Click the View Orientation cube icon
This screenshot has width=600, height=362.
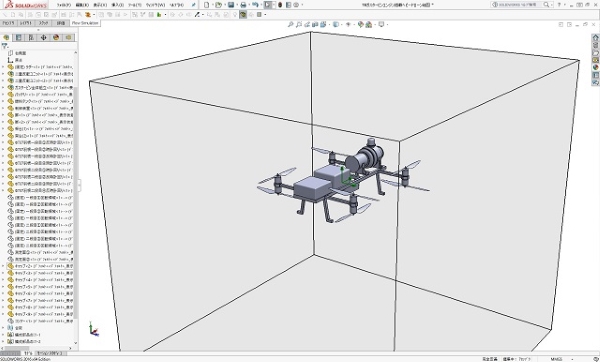click(x=323, y=24)
